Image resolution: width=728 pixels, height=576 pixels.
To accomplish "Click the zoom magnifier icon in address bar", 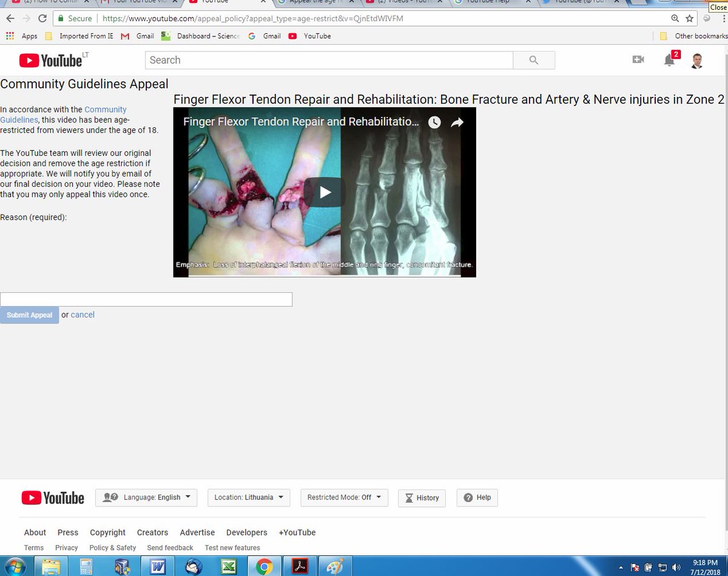I will (675, 18).
